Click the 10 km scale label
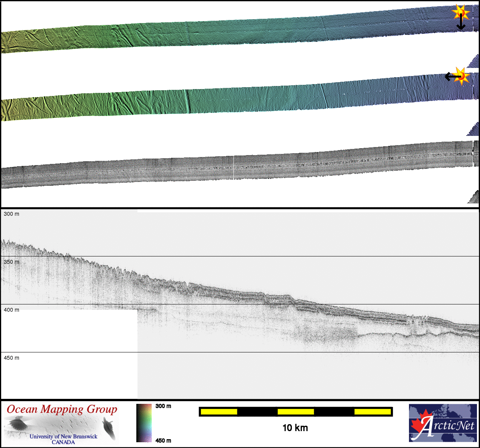 pyautogui.click(x=295, y=428)
